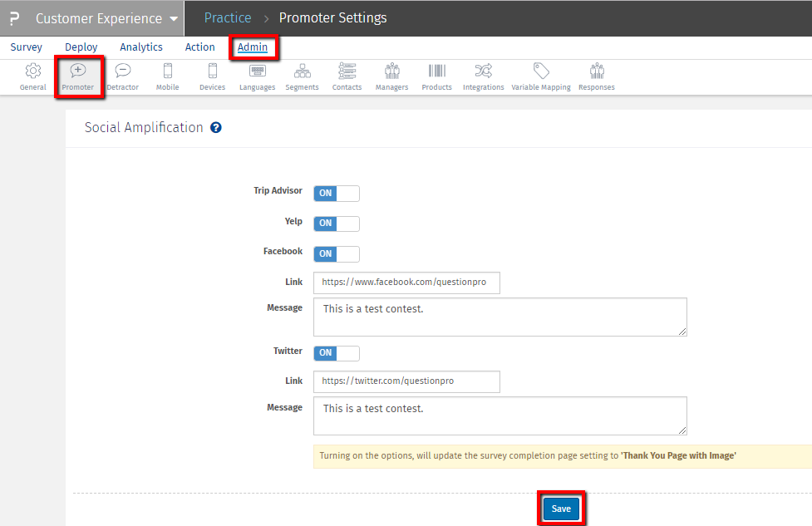
Task: Click the 'Thank You Page with Image' notice text
Action: 678,455
